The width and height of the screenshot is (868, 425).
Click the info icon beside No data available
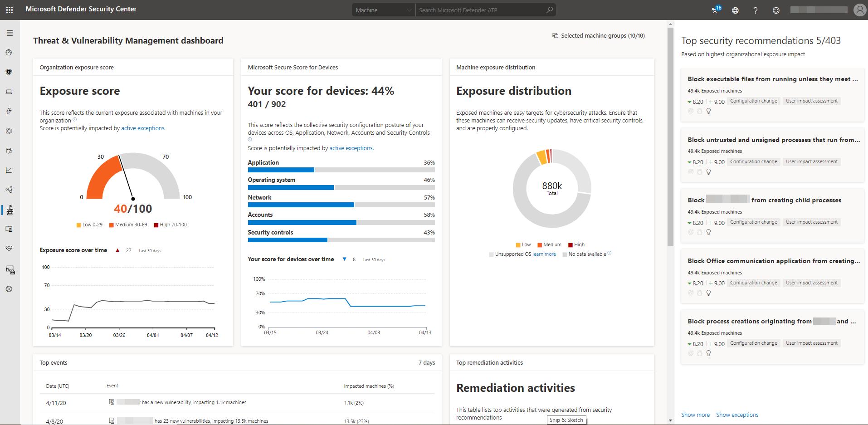pos(609,253)
